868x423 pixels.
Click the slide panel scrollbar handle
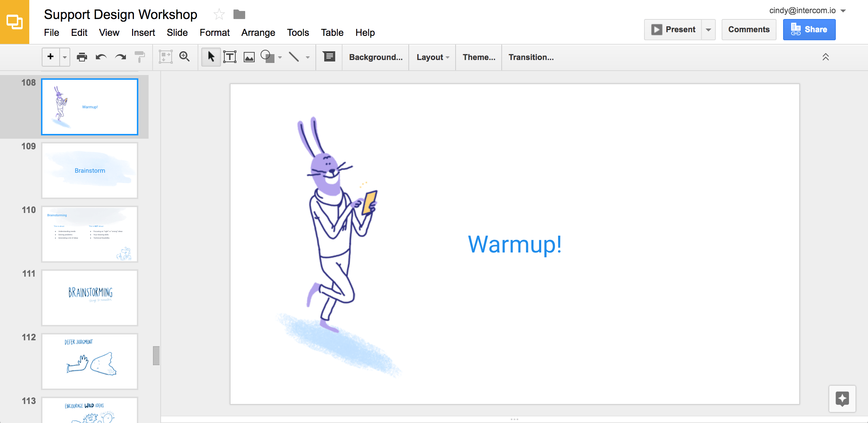(x=156, y=356)
